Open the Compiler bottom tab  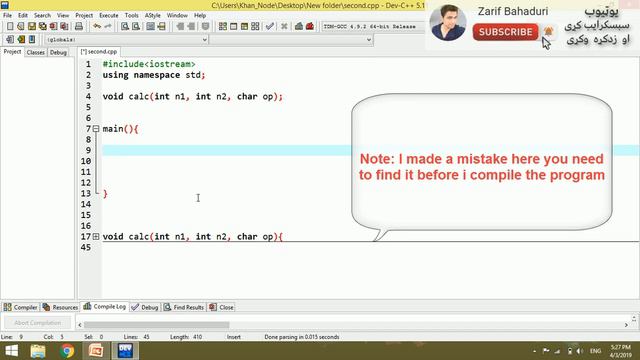click(x=21, y=307)
